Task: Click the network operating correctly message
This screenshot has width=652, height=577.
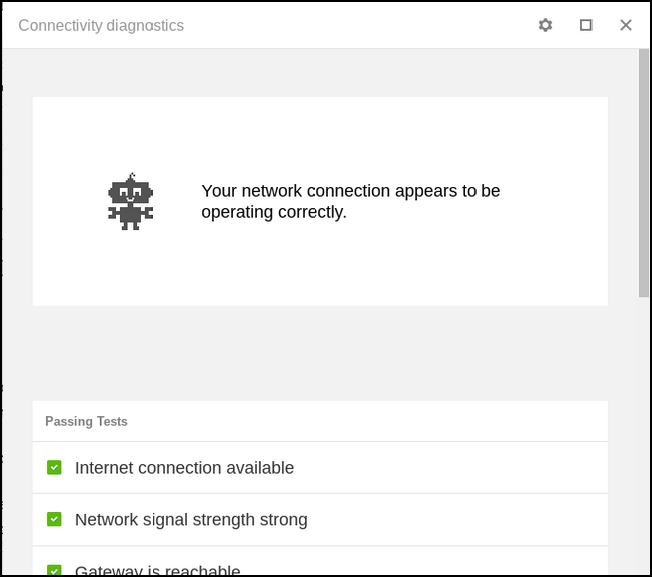Action: (x=350, y=201)
